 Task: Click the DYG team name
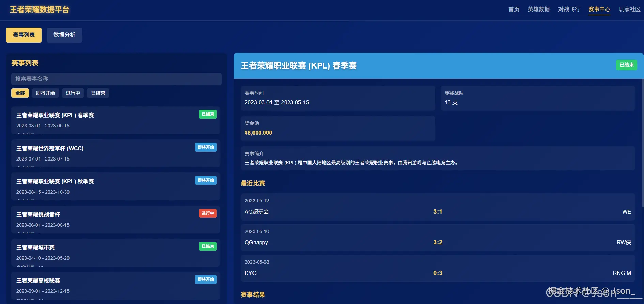pyautogui.click(x=250, y=273)
